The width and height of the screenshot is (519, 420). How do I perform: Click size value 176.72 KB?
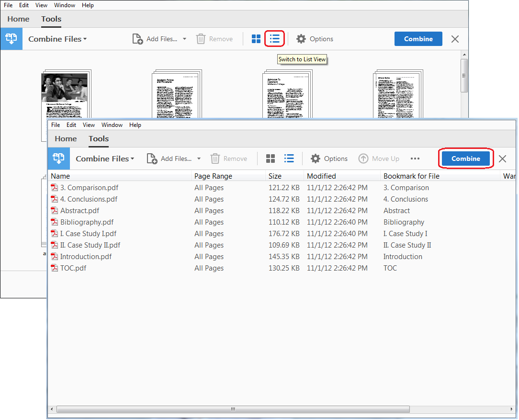pos(284,234)
